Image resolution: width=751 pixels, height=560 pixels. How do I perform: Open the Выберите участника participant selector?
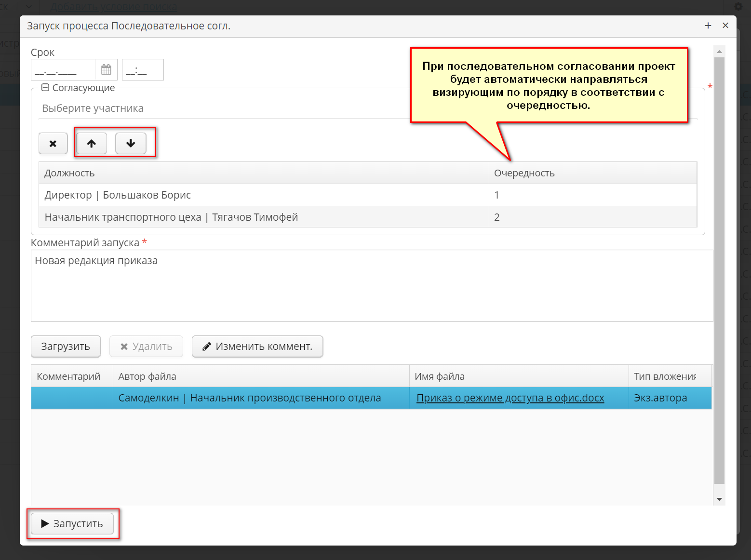(x=193, y=108)
